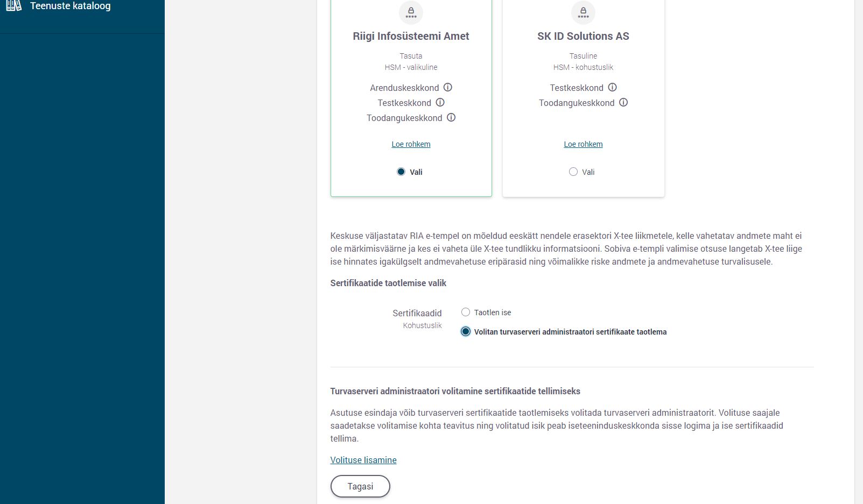This screenshot has width=863, height=504.
Task: Click info icon beside RIA Toodangukeskkond
Action: 451,117
